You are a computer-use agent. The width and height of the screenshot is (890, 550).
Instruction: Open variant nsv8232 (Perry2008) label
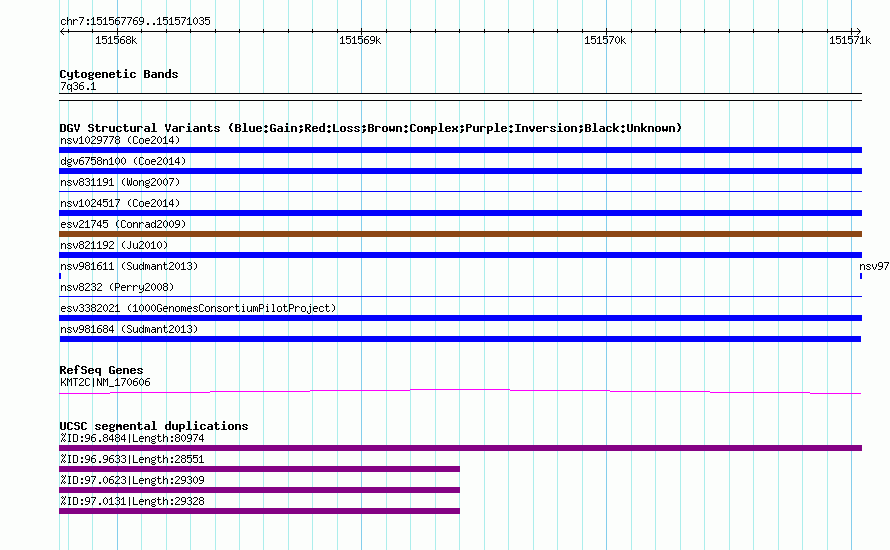pyautogui.click(x=117, y=287)
